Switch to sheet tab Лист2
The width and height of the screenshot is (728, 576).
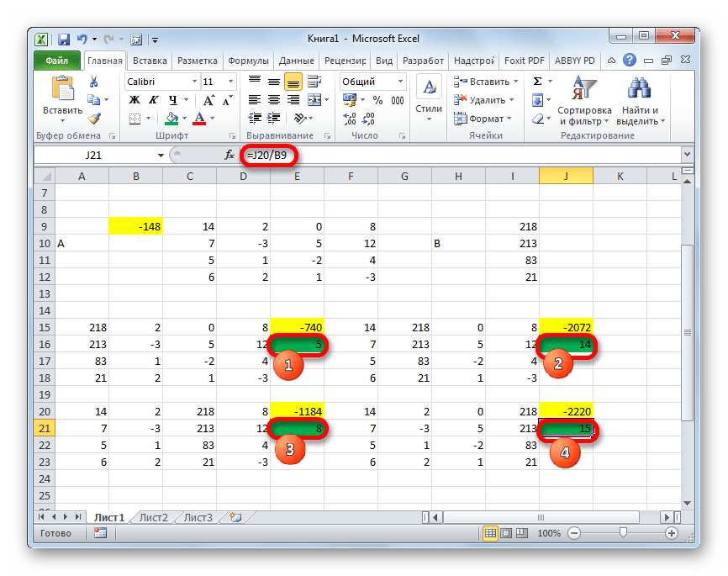[154, 517]
